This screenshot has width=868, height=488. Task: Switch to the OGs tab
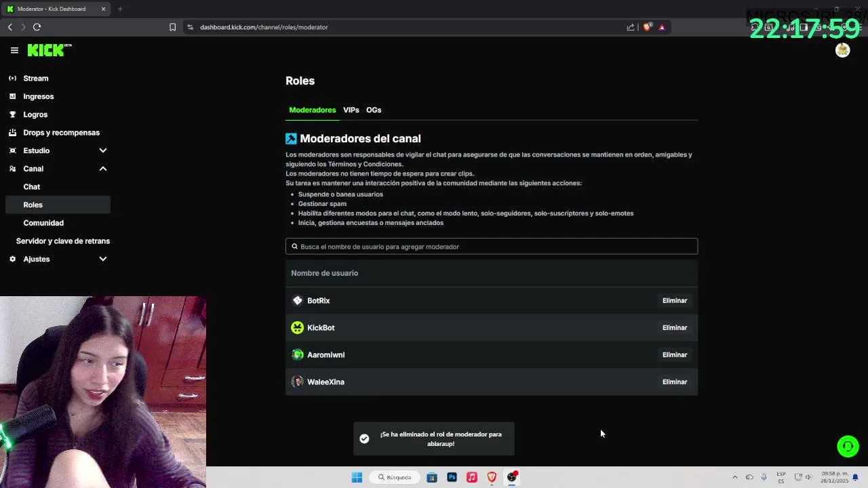(374, 110)
